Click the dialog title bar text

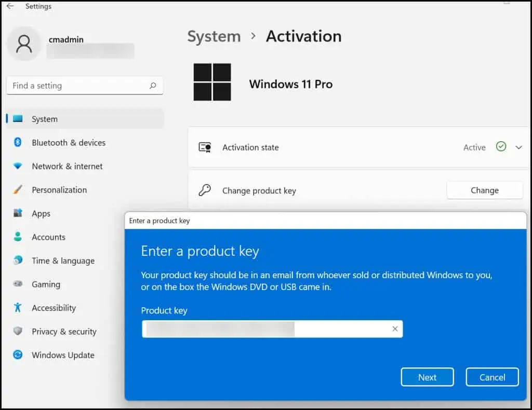point(159,221)
